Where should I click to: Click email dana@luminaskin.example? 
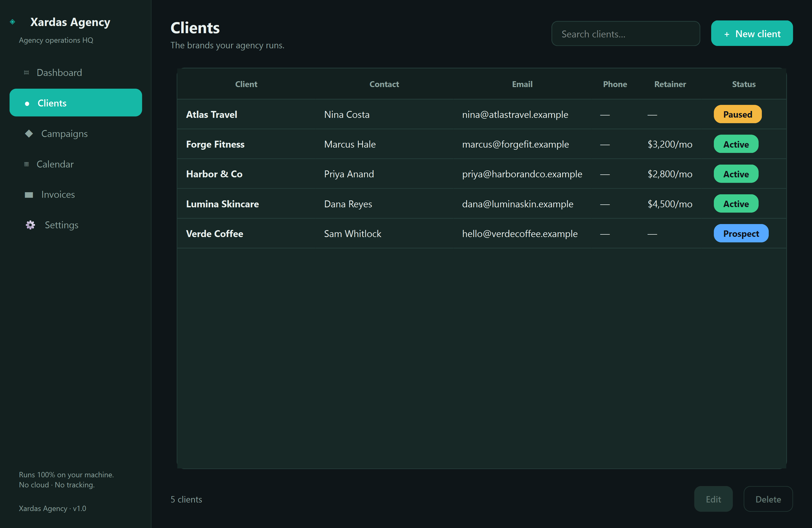click(x=517, y=204)
